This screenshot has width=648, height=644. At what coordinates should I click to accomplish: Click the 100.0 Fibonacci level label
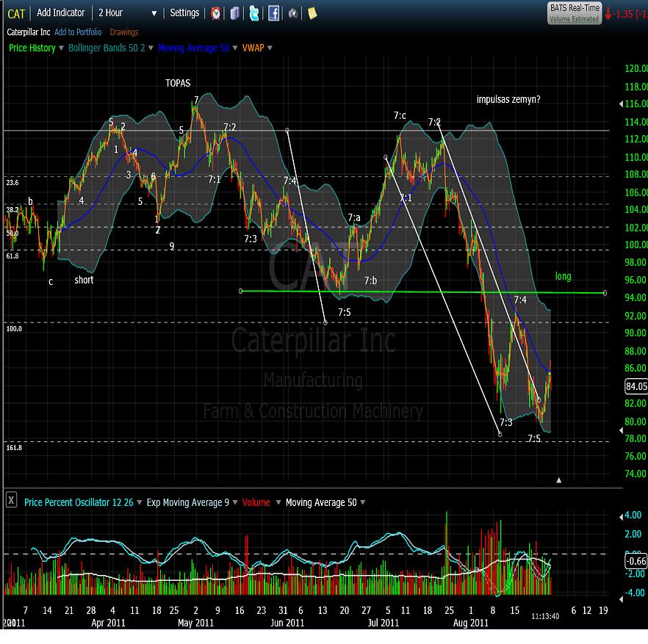tap(14, 328)
